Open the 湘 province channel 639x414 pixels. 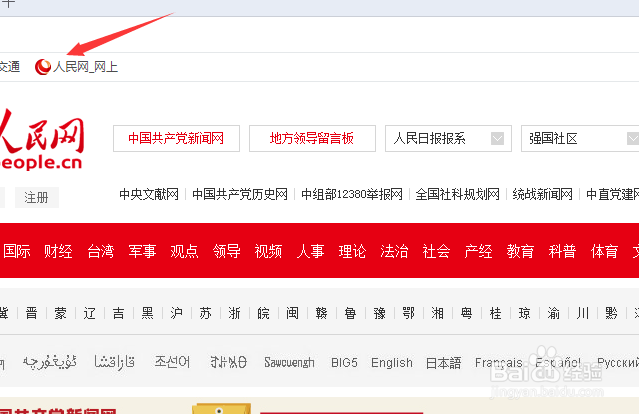click(437, 313)
